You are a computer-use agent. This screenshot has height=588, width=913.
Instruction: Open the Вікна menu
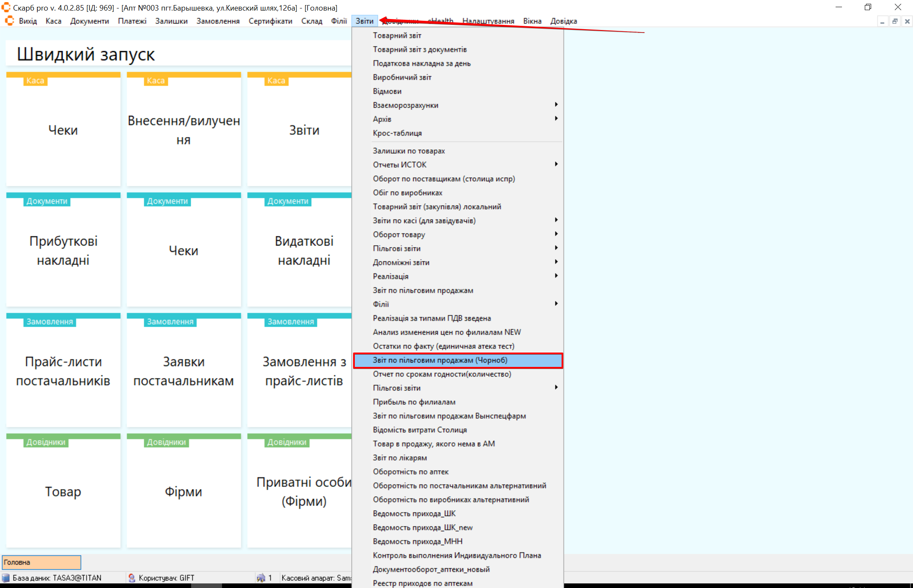pos(532,21)
